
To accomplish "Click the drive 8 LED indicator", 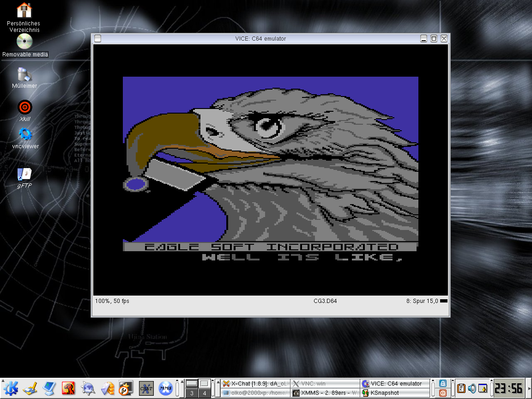I will point(443,301).
